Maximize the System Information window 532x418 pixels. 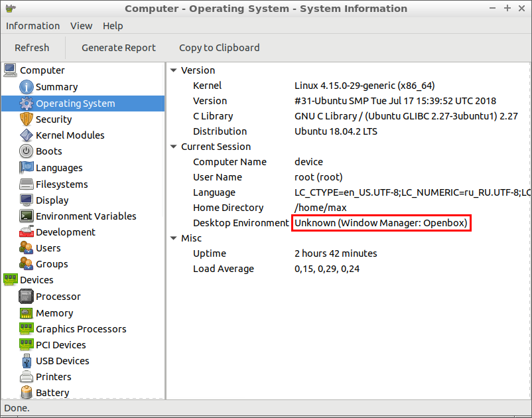507,8
